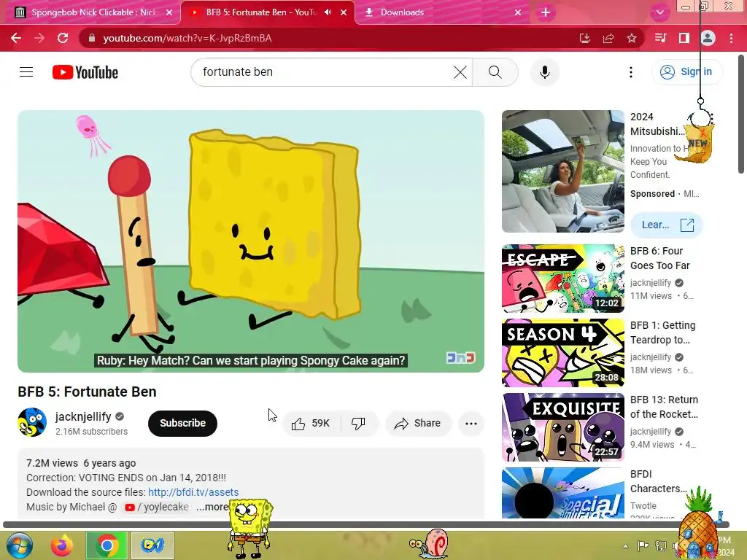Image resolution: width=747 pixels, height=560 pixels.
Task: Open the Chrome three-dot menu
Action: point(731,38)
